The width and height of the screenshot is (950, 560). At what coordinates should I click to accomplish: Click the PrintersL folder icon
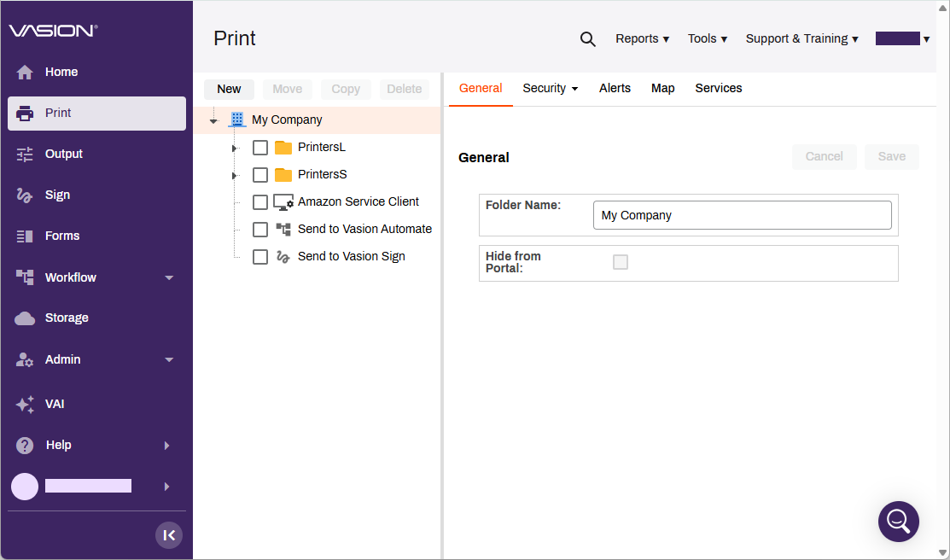click(283, 148)
